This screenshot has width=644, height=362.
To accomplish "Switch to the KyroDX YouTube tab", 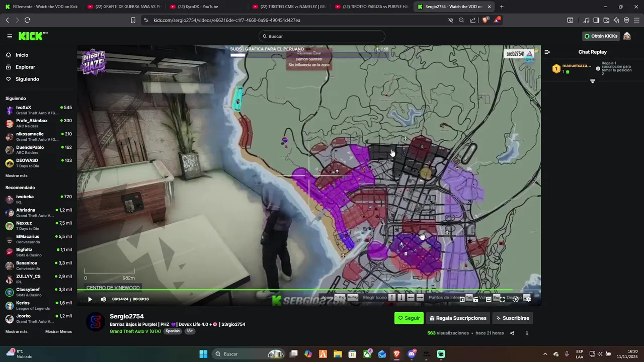I will point(206,7).
